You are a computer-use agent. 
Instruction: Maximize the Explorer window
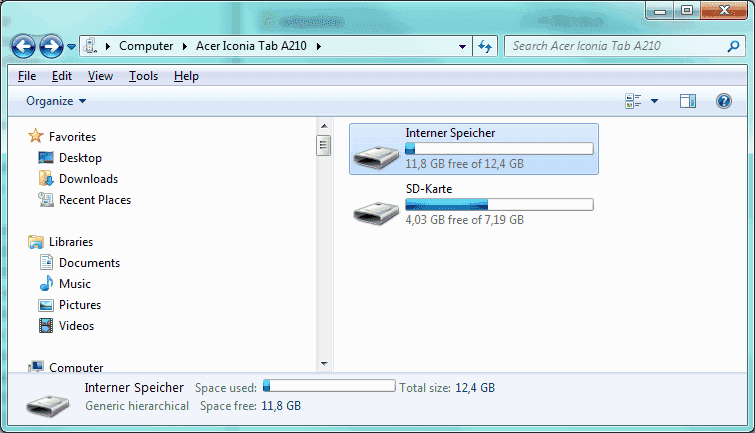tap(687, 10)
